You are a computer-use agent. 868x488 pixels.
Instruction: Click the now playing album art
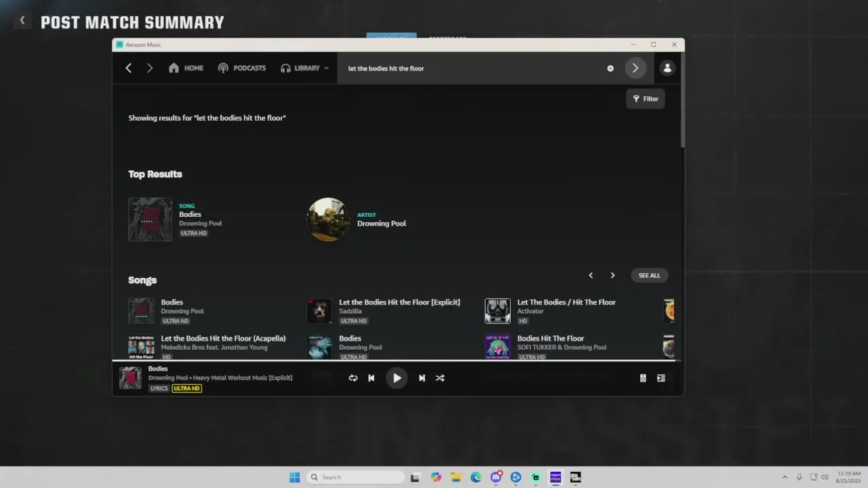coord(130,378)
